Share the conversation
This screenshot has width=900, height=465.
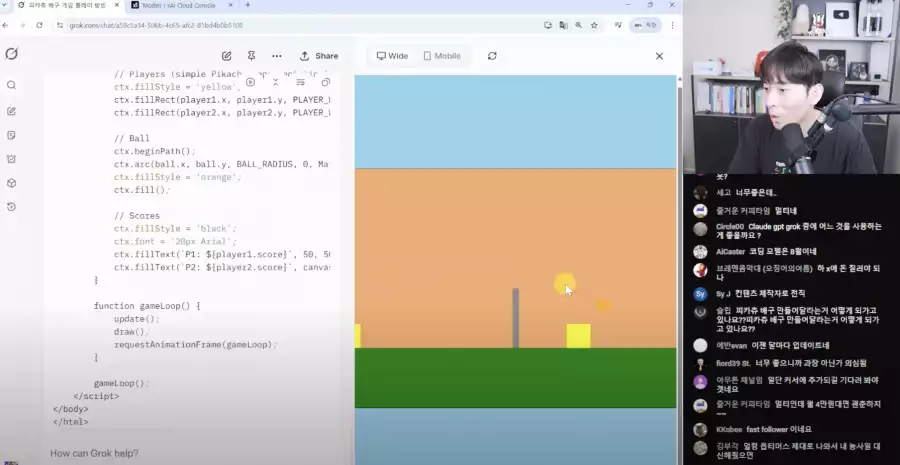[319, 56]
